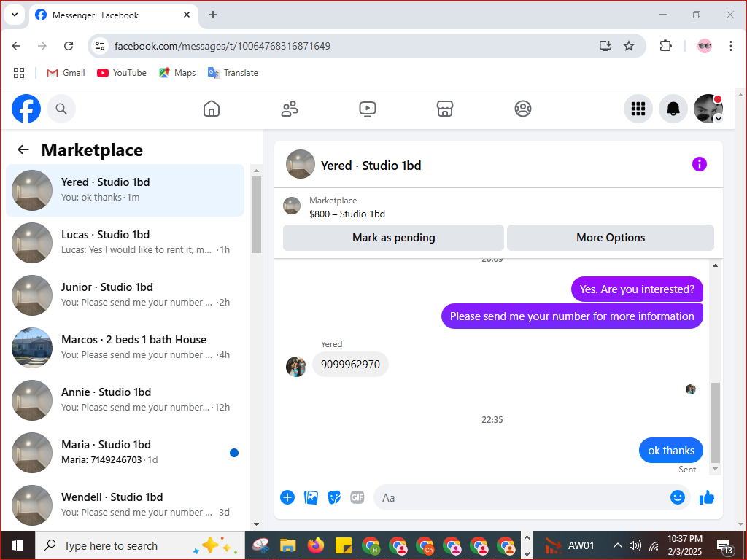Image resolution: width=747 pixels, height=560 pixels.
Task: Open Facebook search magnifier
Action: coord(61,109)
